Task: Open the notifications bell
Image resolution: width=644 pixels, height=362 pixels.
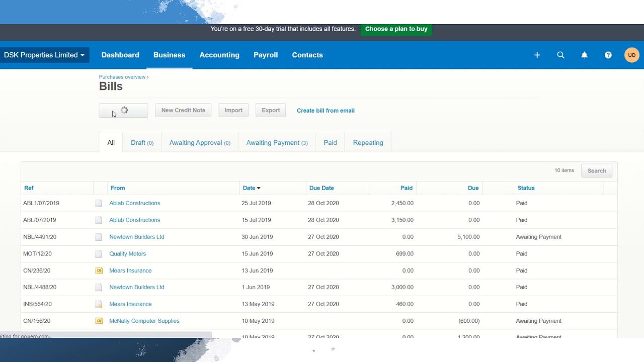Action: (584, 55)
